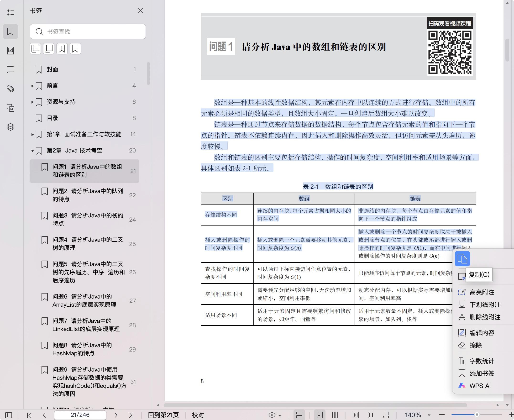
Task: Go to the previous page
Action: (44, 415)
